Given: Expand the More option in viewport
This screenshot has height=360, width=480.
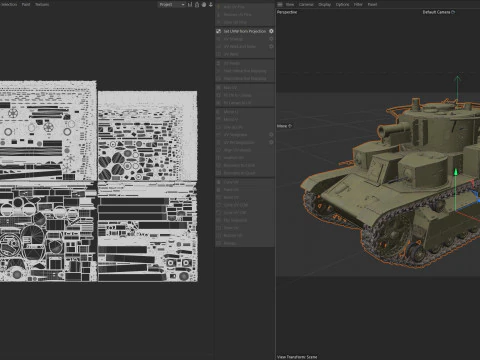Looking at the screenshot, I should (x=284, y=126).
